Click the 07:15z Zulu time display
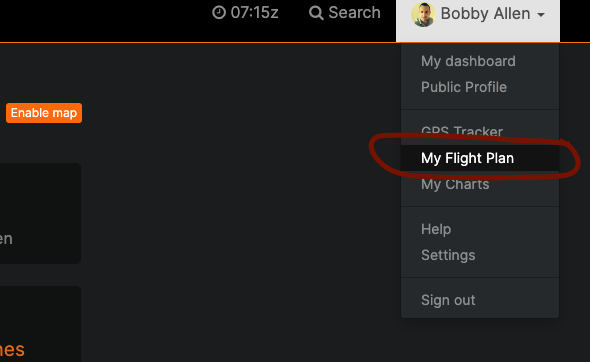This screenshot has width=590, height=362. click(254, 12)
